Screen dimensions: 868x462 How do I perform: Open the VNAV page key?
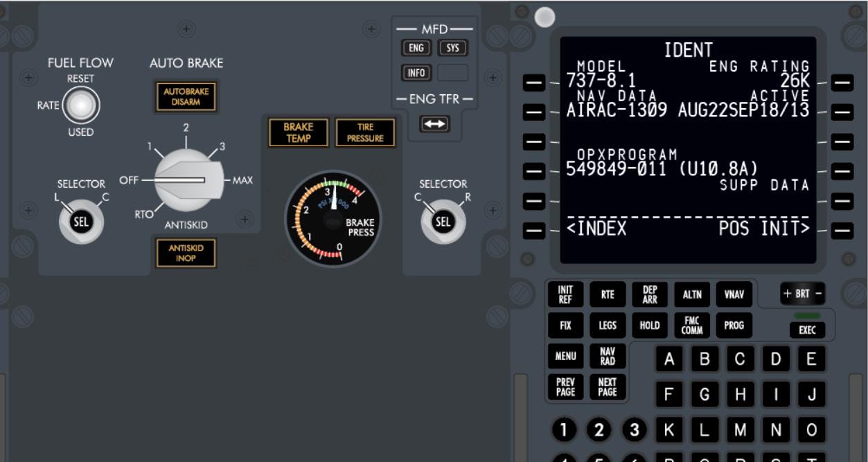tap(734, 294)
